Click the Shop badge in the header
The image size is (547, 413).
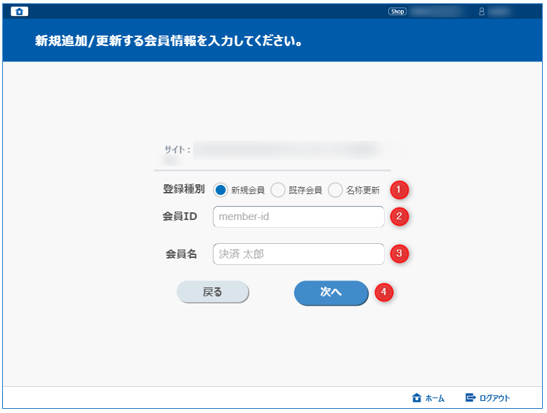coord(397,12)
